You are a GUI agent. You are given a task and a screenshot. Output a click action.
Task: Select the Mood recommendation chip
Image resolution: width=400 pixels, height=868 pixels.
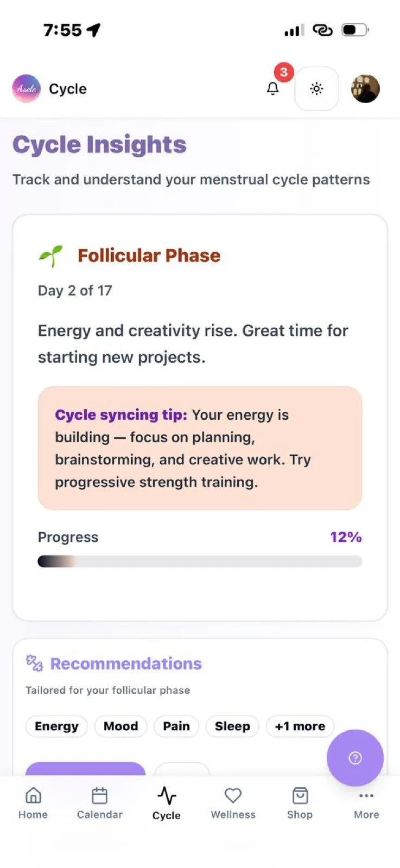click(x=120, y=726)
